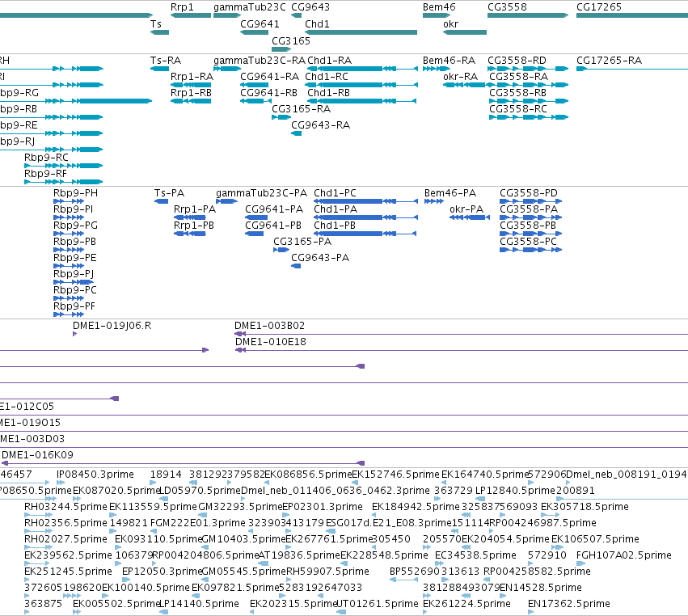This screenshot has width=688, height=616.
Task: Open the 'CG9641-PB' protein label
Action: 273,226
